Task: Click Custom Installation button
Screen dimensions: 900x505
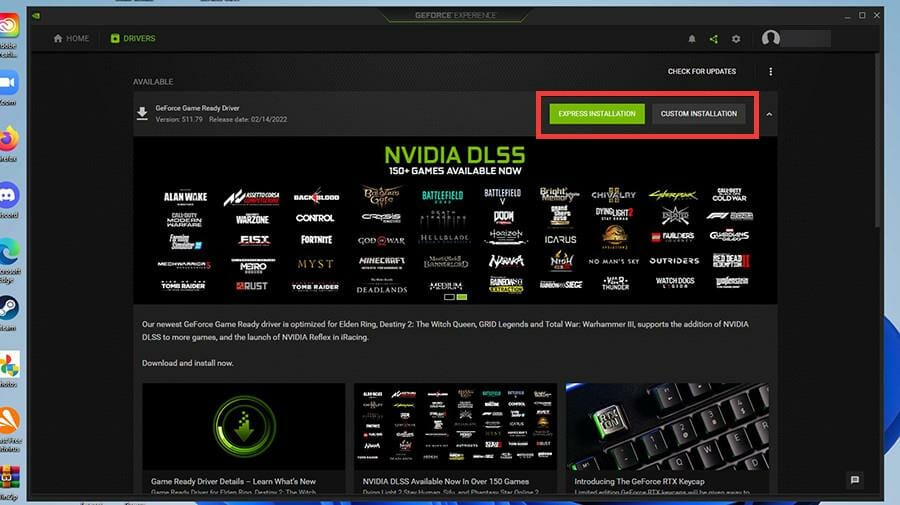Action: tap(699, 114)
